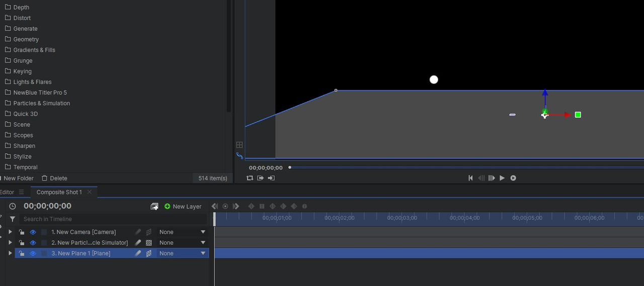644x286 pixels.
Task: Set the out point in viewer
Action: point(271,178)
